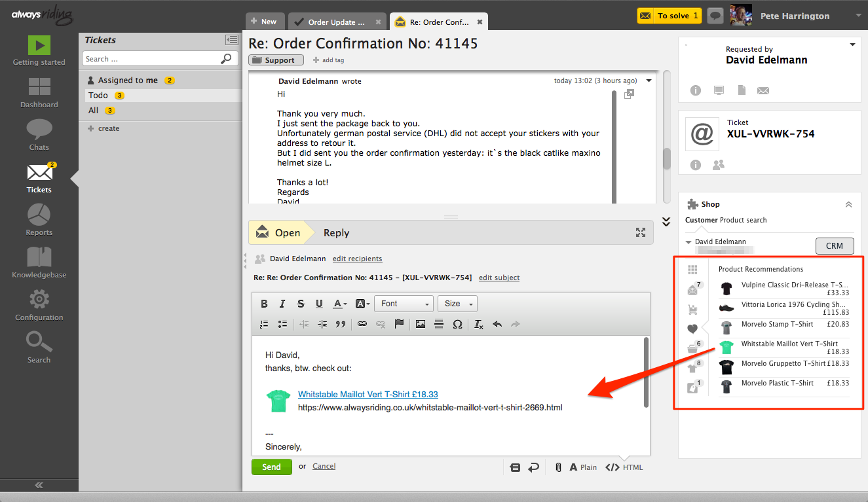Create a new ticket filter

point(104,128)
